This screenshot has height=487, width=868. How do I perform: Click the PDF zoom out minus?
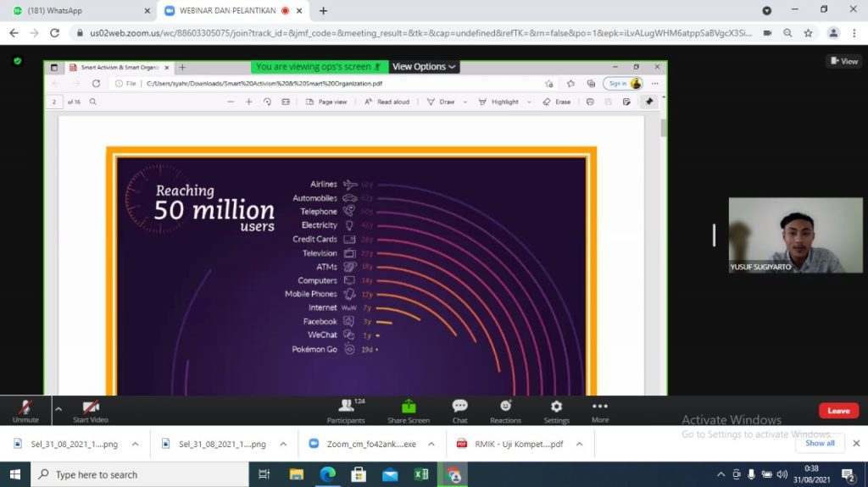point(231,102)
